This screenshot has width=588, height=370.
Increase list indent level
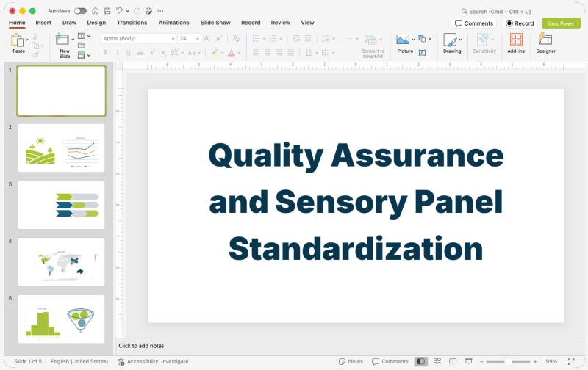pyautogui.click(x=308, y=39)
